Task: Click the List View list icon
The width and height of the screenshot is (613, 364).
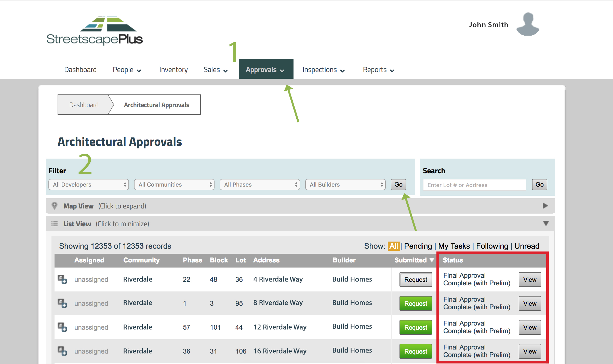Action: click(54, 224)
